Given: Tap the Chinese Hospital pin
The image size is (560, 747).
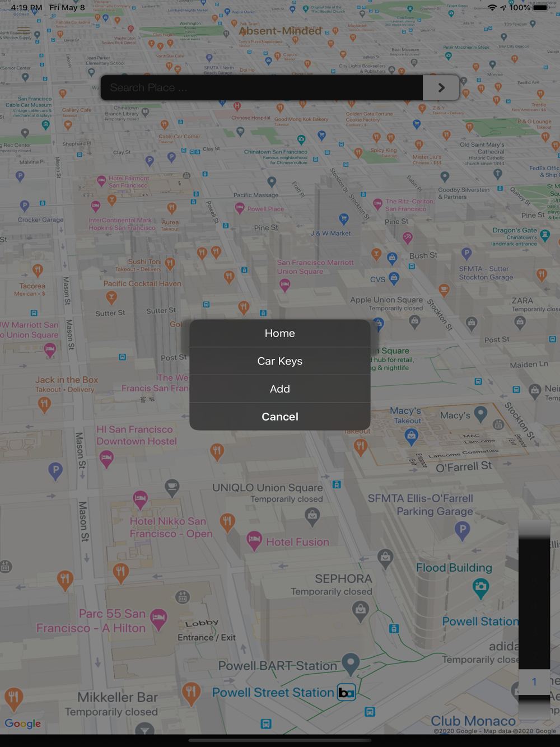Looking at the screenshot, I should pos(237,106).
